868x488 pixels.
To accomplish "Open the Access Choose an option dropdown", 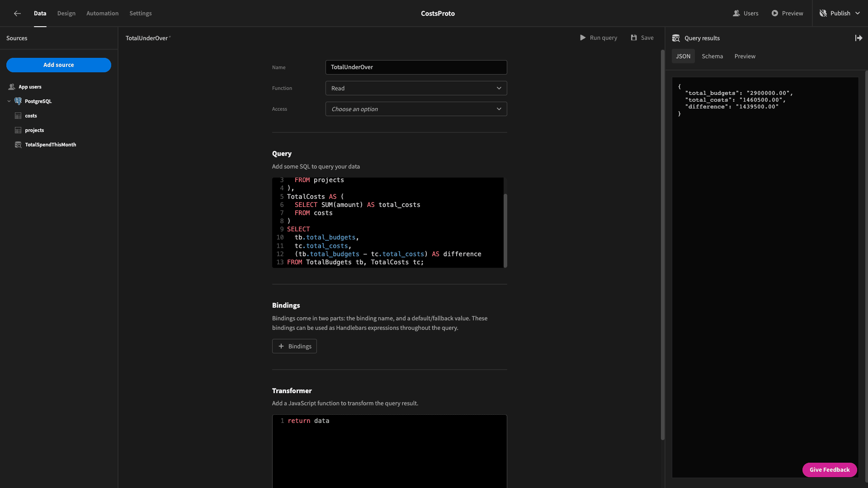I will tap(416, 109).
